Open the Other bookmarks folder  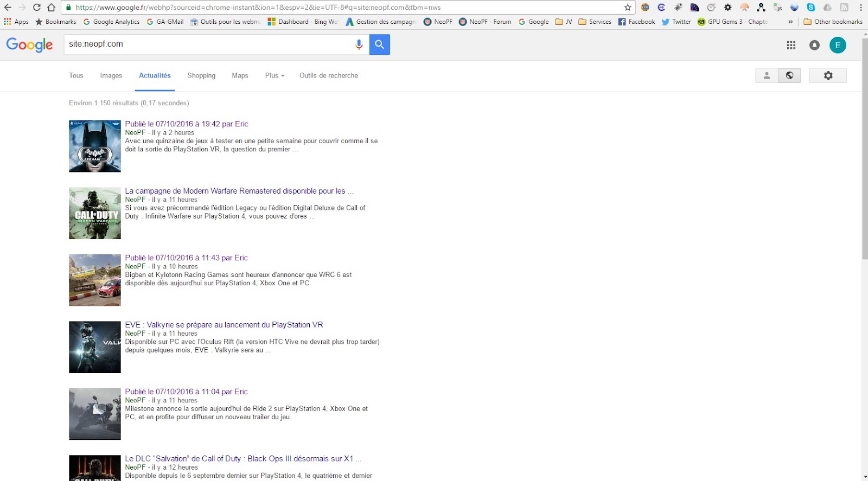(833, 22)
